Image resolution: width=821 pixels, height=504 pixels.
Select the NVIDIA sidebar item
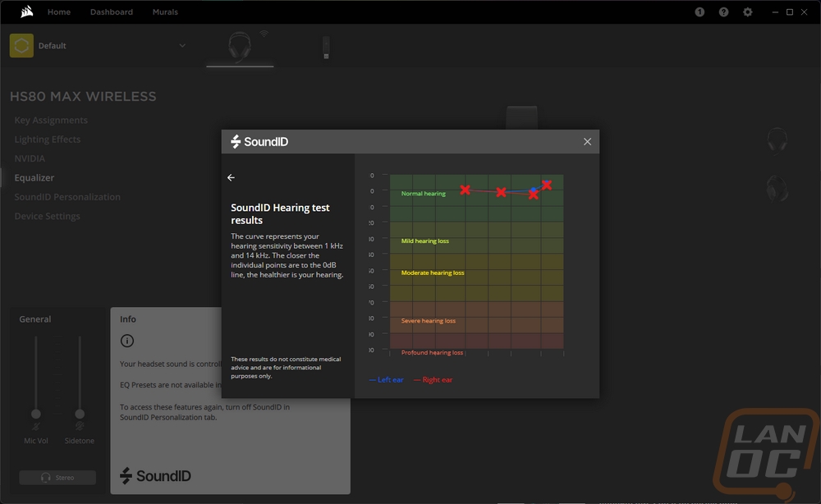coord(30,158)
